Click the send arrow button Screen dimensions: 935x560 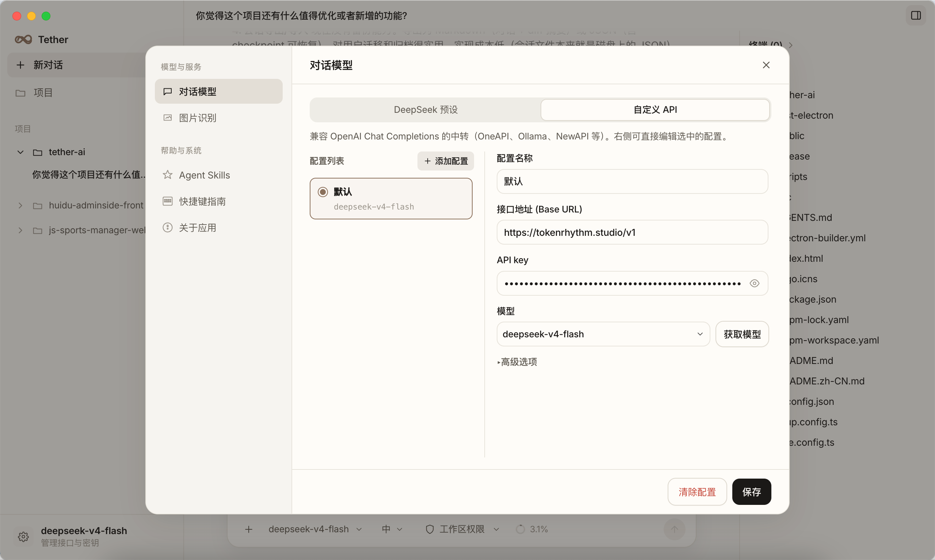[x=674, y=529]
